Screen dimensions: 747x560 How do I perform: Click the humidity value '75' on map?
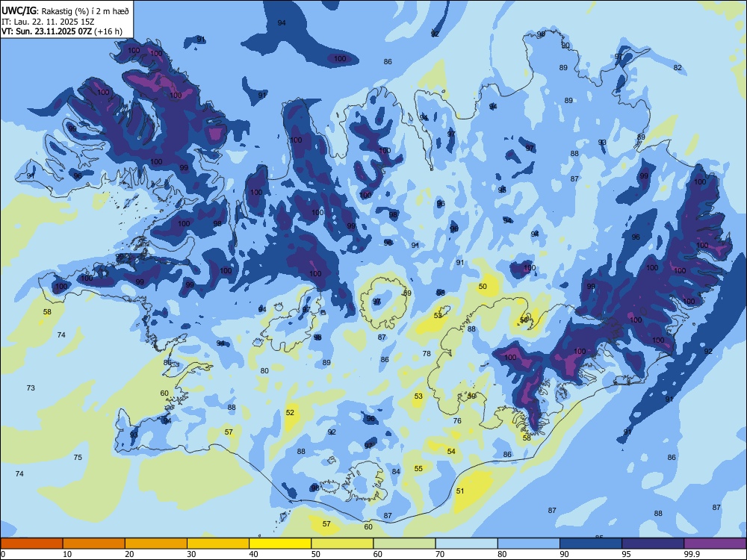click(x=78, y=457)
